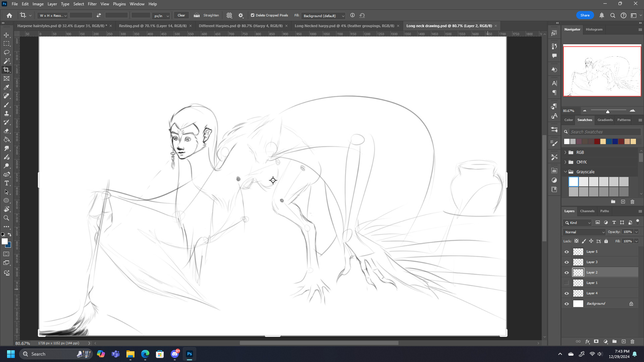
Task: Click dark red recent swatch
Action: pos(597,141)
